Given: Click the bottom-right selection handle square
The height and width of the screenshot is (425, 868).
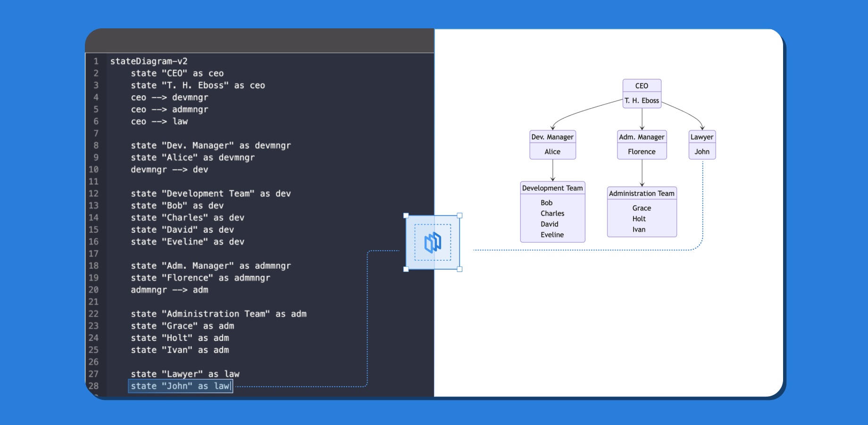Looking at the screenshot, I should click(x=459, y=270).
